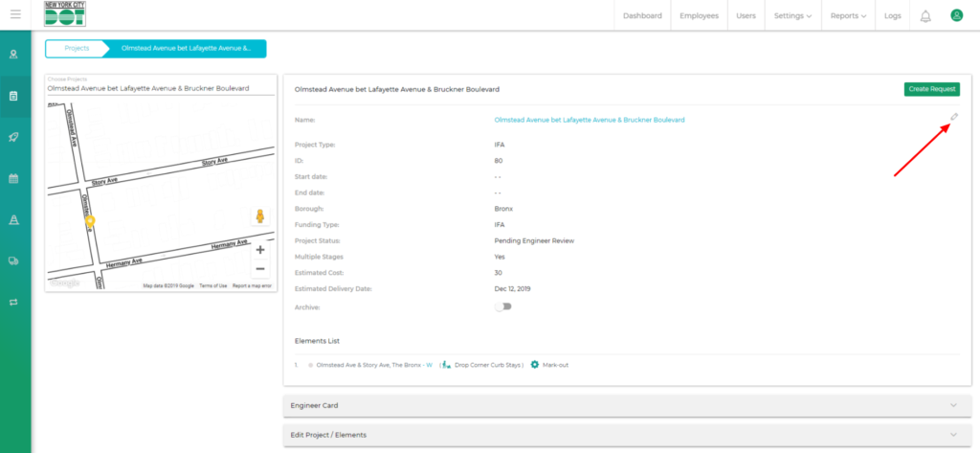Viewport: 980px width, 453px height.
Task: Zoom in the map with plus button
Action: click(260, 250)
